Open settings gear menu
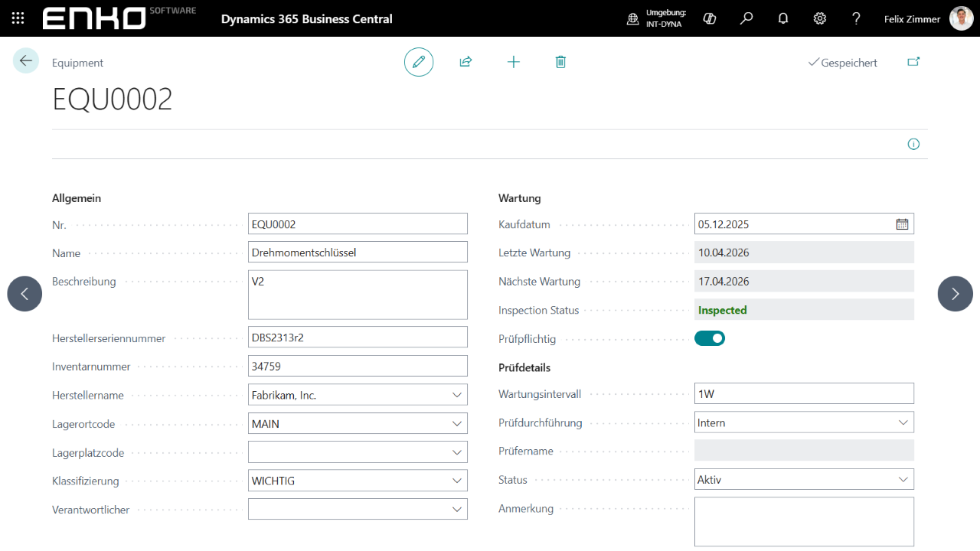980x551 pixels. click(820, 18)
